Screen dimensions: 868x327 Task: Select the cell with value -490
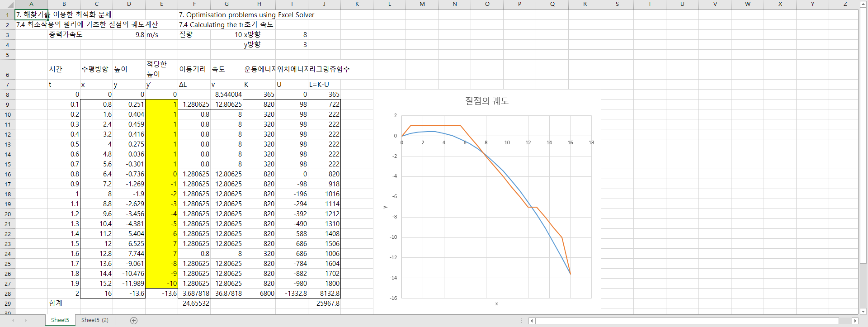292,224
